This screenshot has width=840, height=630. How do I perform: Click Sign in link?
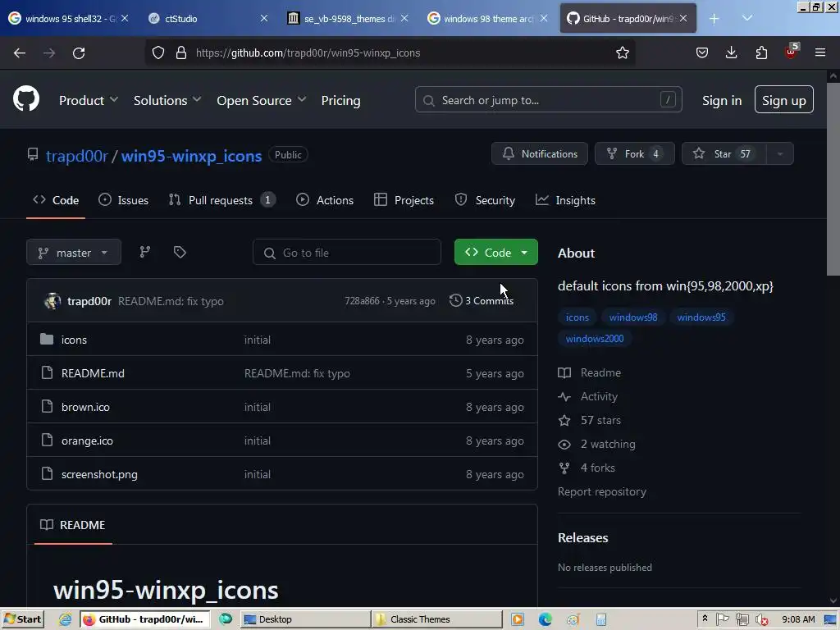tap(722, 100)
